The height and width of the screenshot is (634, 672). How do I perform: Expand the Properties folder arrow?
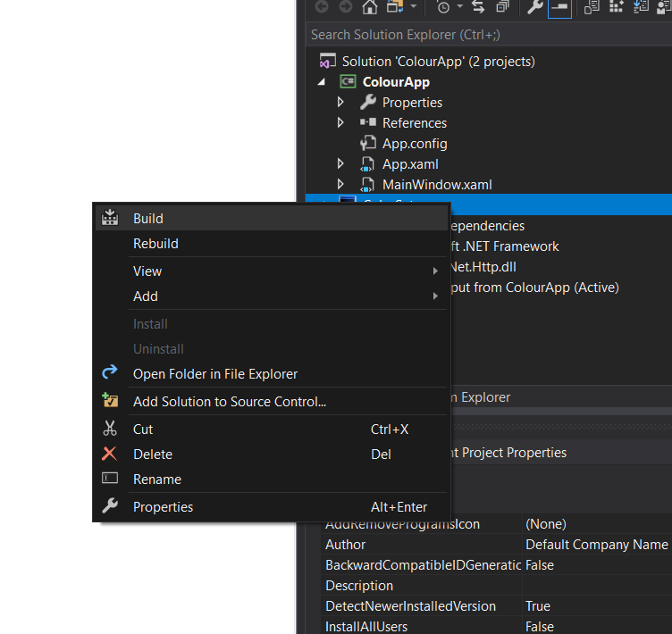click(340, 102)
